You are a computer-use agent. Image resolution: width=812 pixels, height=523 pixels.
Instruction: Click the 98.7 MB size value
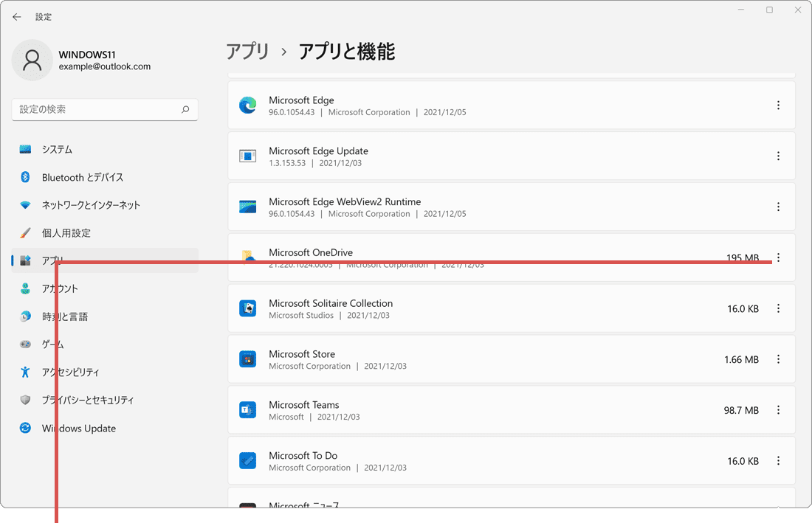point(741,410)
